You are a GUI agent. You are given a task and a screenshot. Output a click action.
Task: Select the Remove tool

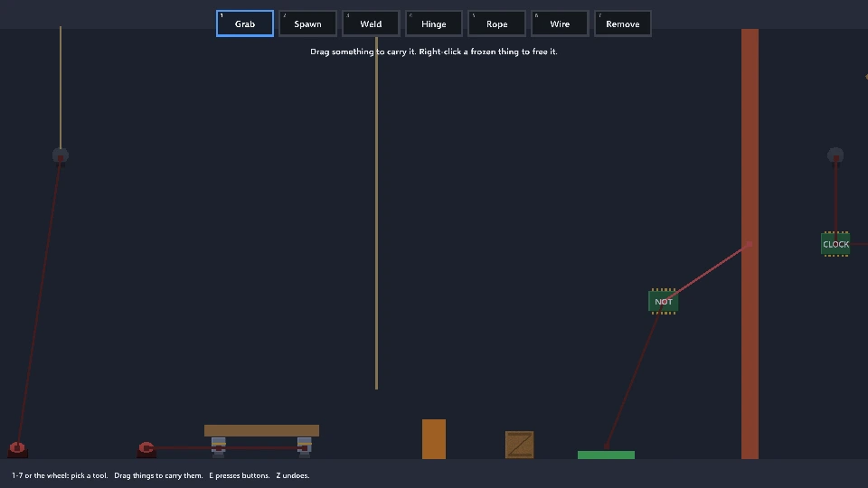click(x=623, y=23)
